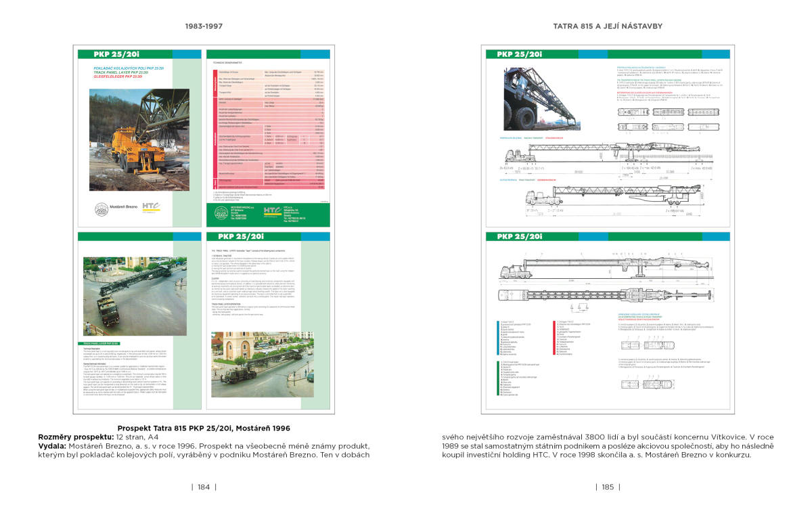Click the HTC logo on the brochure cover
The height and width of the screenshot is (507, 812).
click(x=151, y=209)
